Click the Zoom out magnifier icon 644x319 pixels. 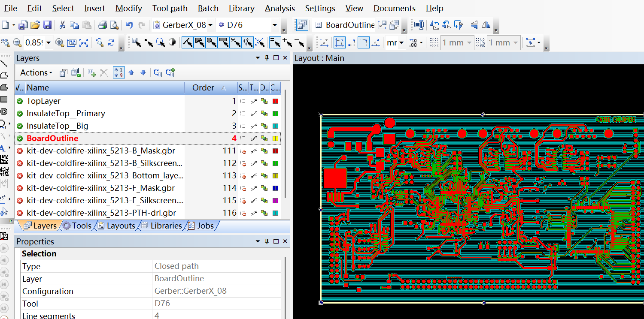(17, 42)
